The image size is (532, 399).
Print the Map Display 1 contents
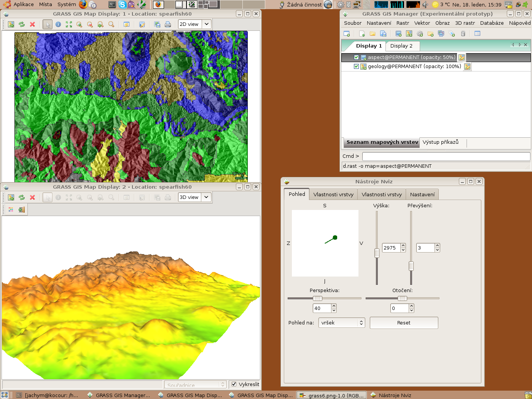coord(168,24)
